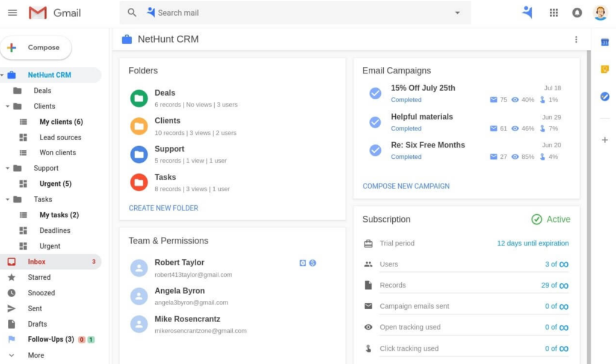Open Re: Six Free Months campaign
This screenshot has height=364, width=616.
click(x=428, y=145)
